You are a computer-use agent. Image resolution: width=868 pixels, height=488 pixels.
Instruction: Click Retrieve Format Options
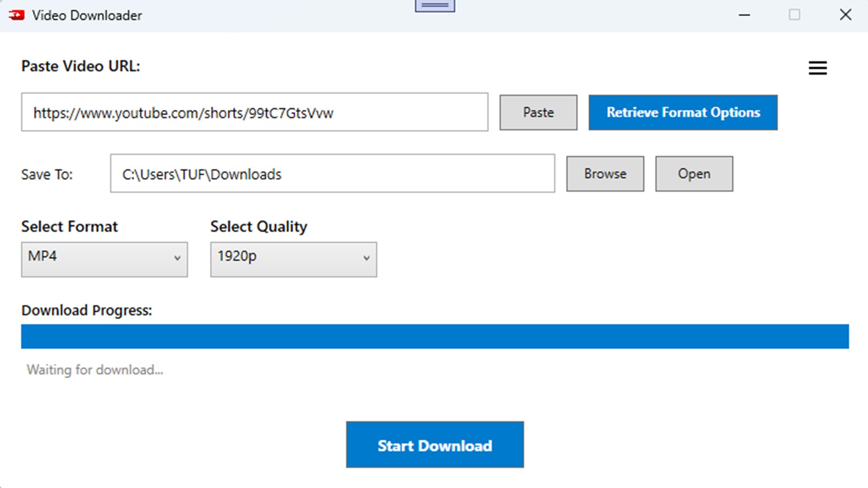pos(683,113)
